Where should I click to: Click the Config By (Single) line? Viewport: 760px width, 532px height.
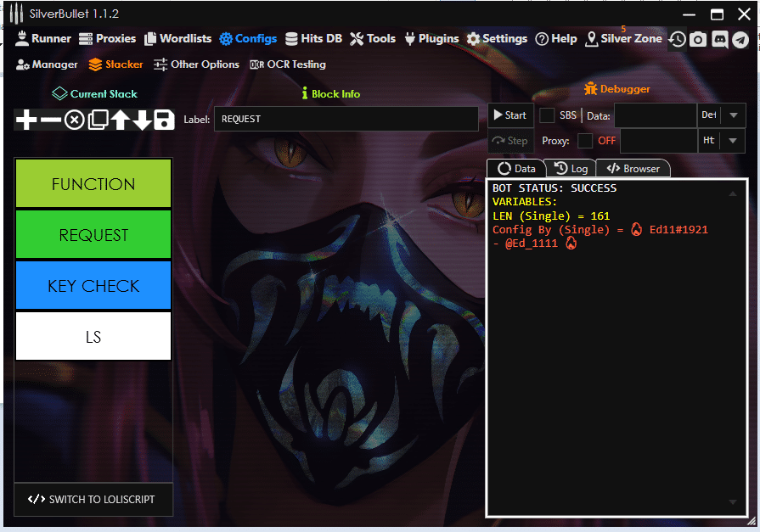pyautogui.click(x=600, y=230)
